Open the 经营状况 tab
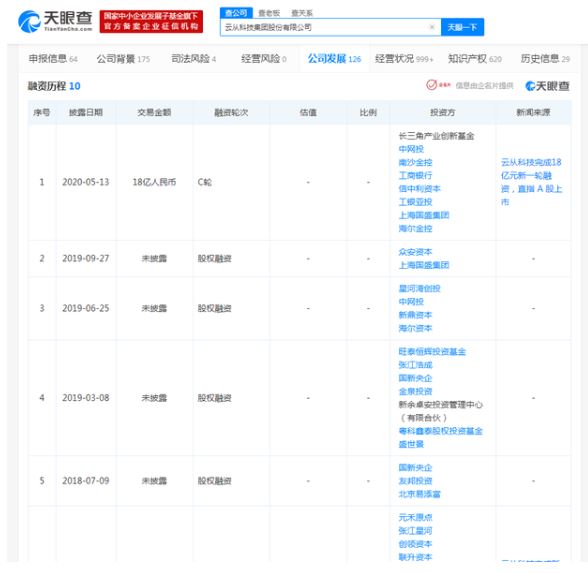The image size is (588, 573). 404,59
